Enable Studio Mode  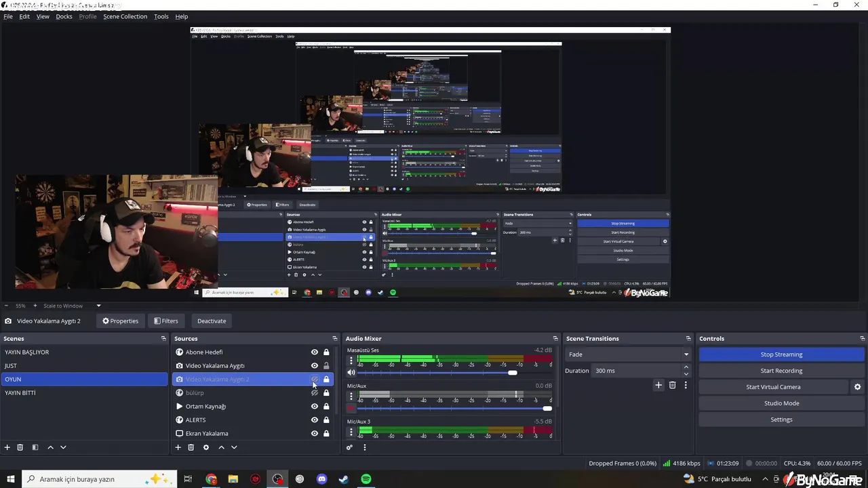tap(781, 403)
